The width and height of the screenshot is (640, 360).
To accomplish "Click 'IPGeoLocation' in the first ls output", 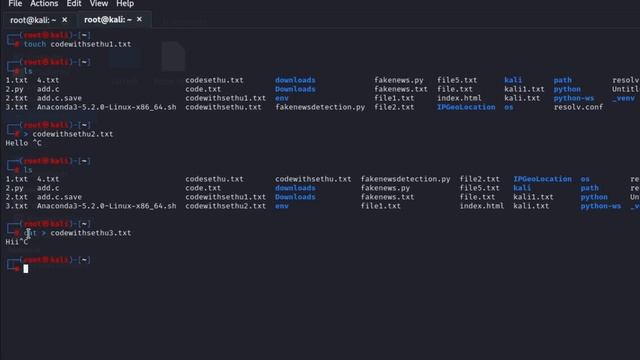I will coord(466,107).
